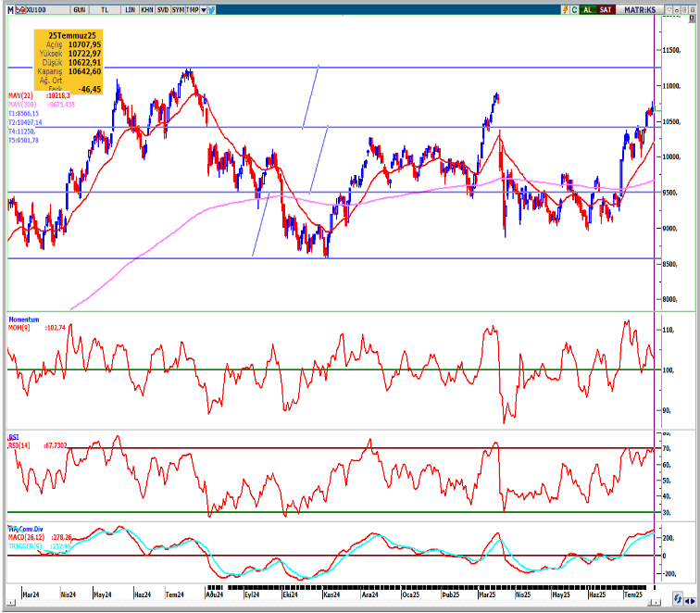Viewport: 700px width, 613px height.
Task: Click the right blue arrow to shift chart
Action: tap(693, 601)
